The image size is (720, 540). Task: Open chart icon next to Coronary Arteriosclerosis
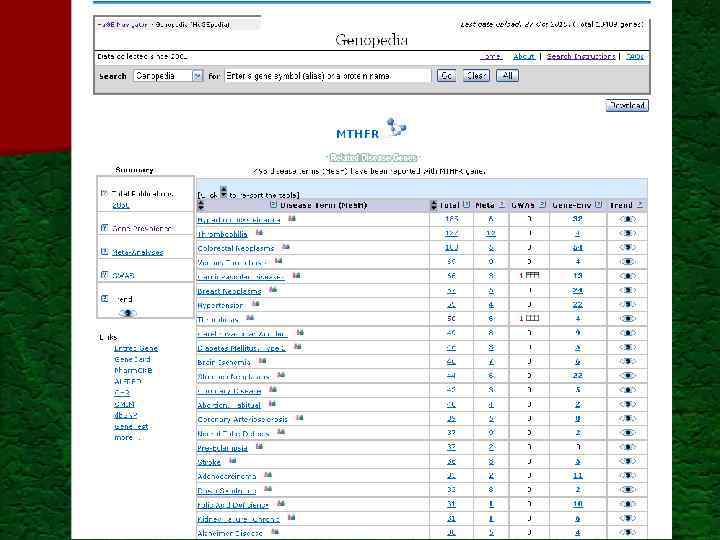point(300,418)
